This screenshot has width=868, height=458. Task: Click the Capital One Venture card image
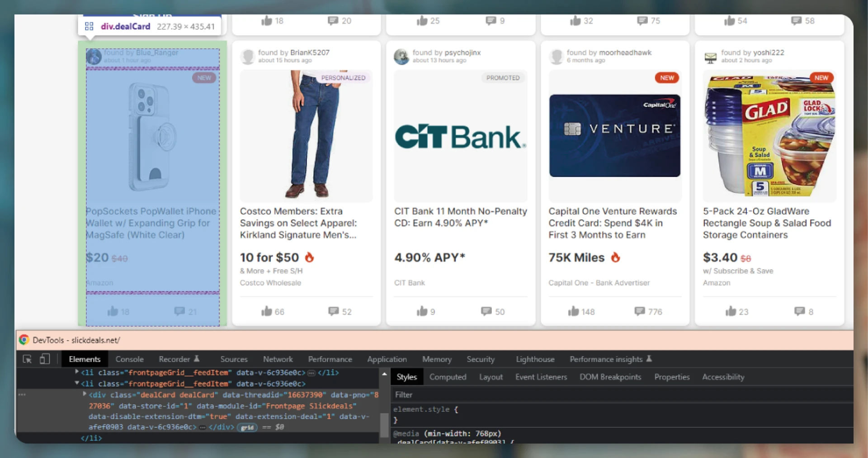tap(615, 136)
